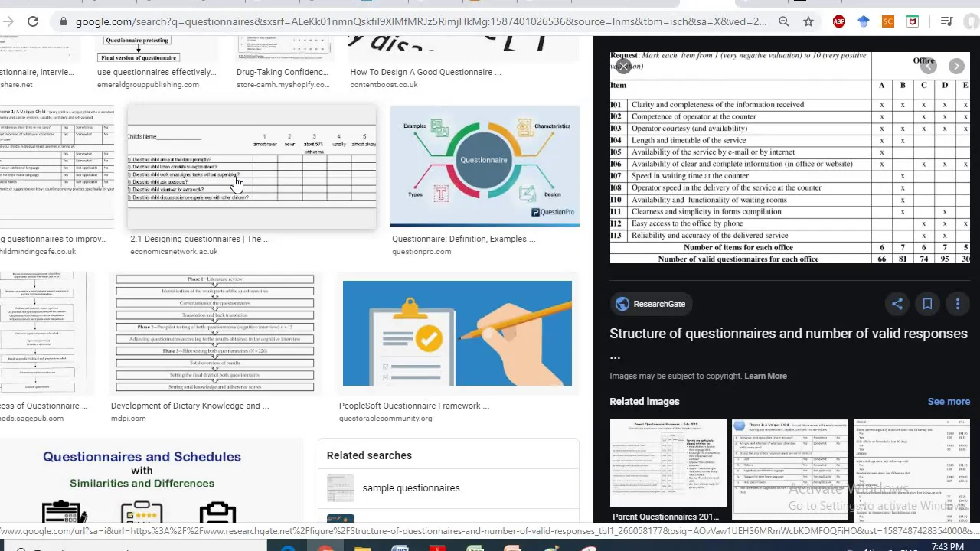Click 'PeopleSoft Questionnaire Framework ...' caption
This screenshot has height=551, width=980.
tap(413, 406)
